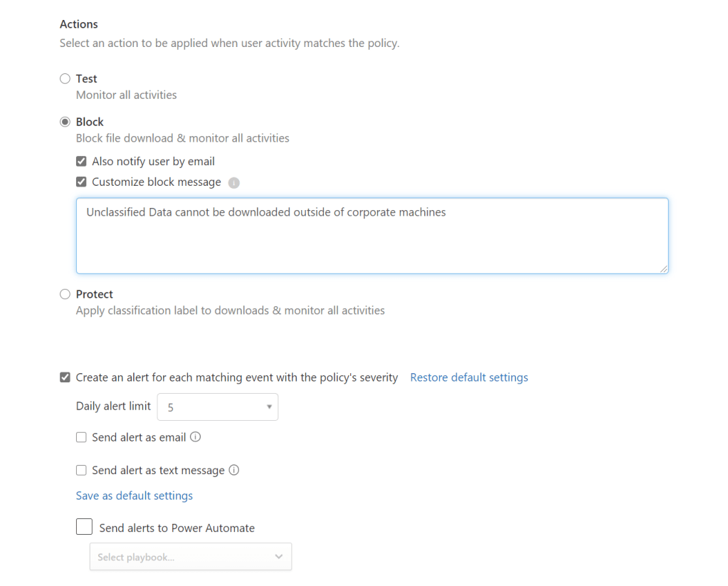
Task: Choose the Protect radio option
Action: coord(65,294)
